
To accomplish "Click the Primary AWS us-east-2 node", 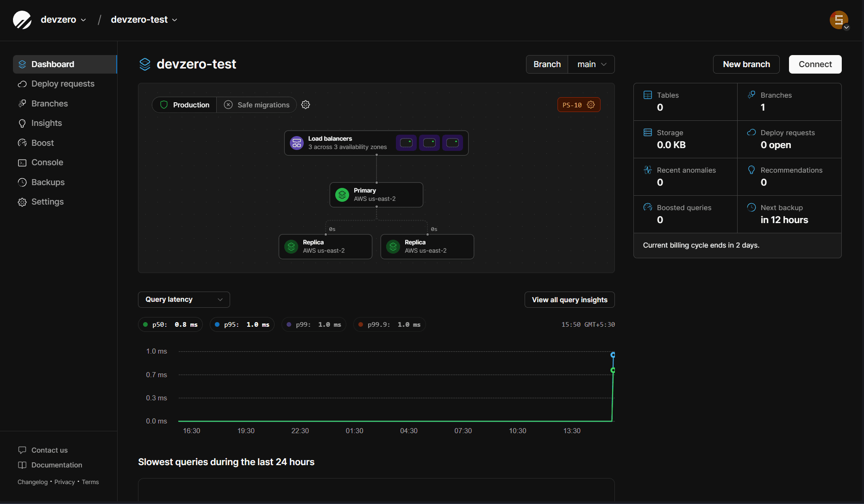I will coord(376,194).
